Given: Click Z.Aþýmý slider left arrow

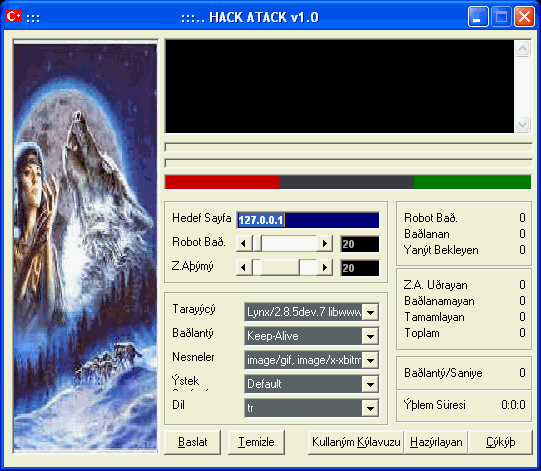Looking at the screenshot, I should (x=244, y=267).
